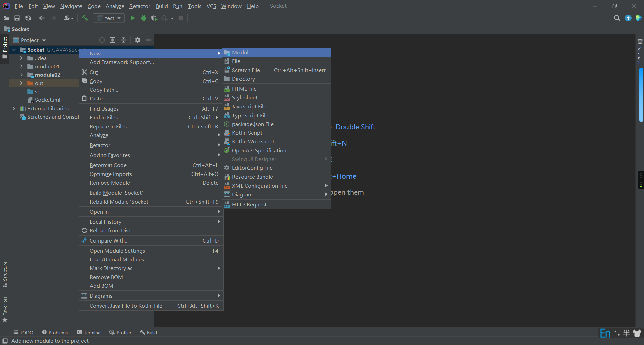
Task: Click Reformat Code in context menu
Action: pyautogui.click(x=151, y=165)
